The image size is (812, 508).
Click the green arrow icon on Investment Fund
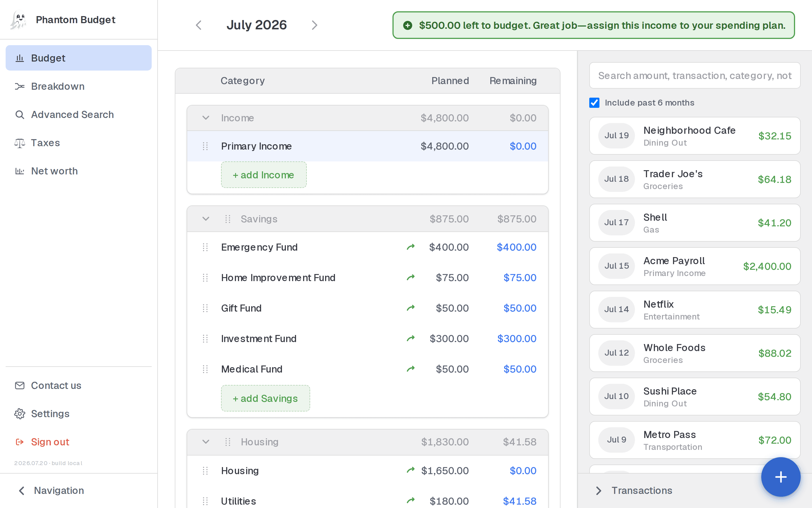(411, 338)
